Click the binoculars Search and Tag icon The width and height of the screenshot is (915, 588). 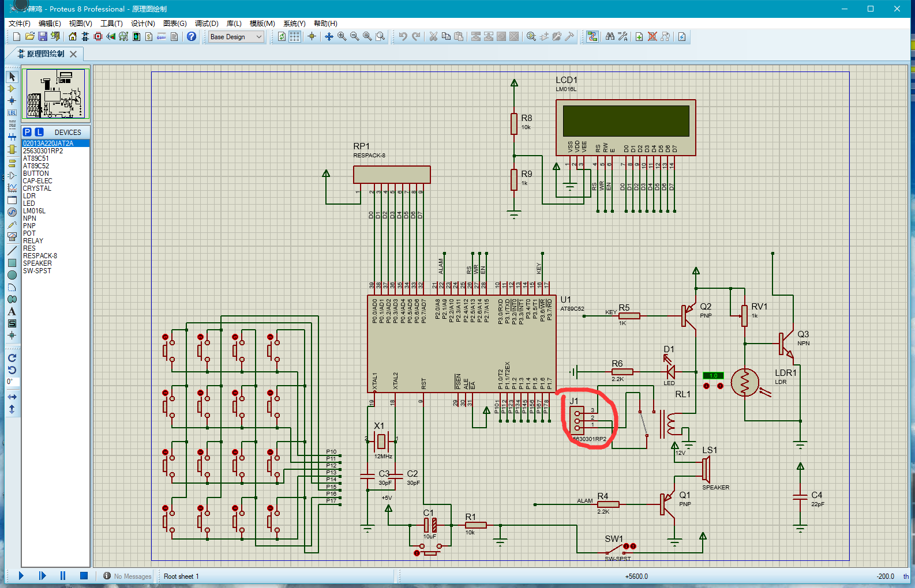(610, 36)
